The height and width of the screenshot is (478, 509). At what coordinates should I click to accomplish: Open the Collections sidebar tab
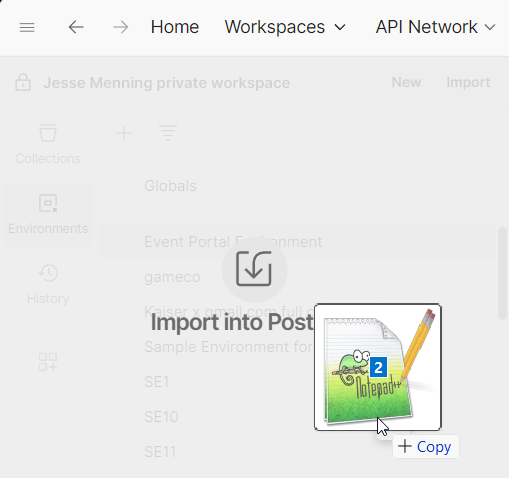(x=48, y=144)
